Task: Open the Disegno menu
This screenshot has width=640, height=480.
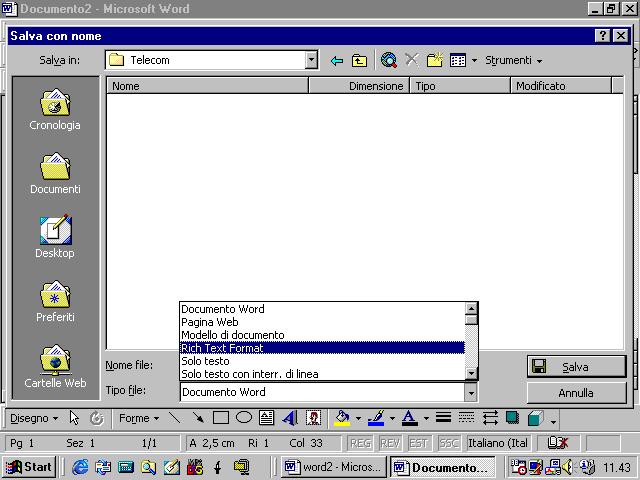Action: click(34, 418)
